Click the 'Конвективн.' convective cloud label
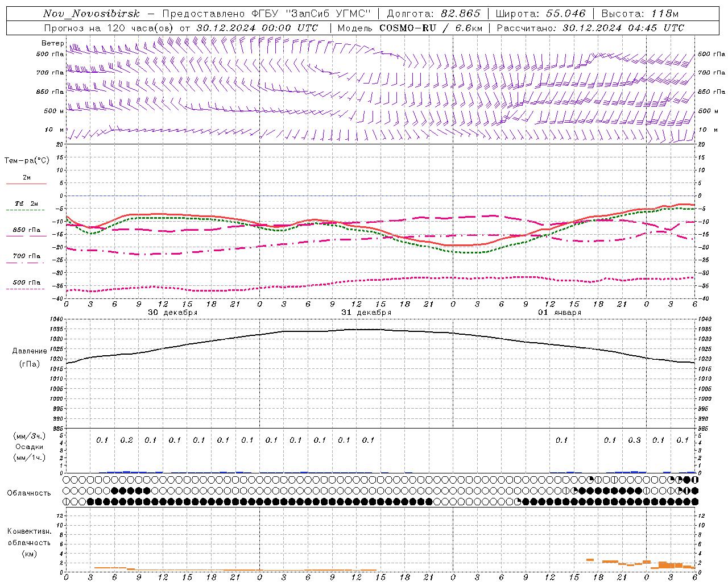 pos(29,531)
